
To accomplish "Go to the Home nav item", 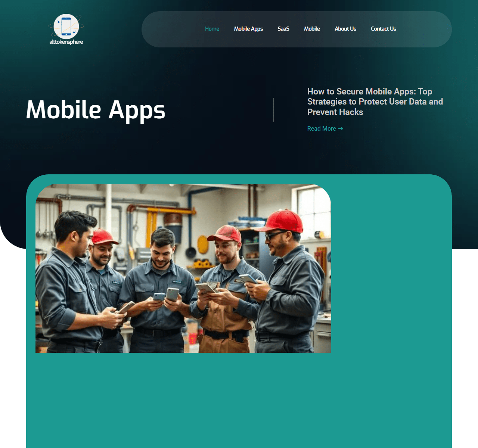I will coord(212,29).
